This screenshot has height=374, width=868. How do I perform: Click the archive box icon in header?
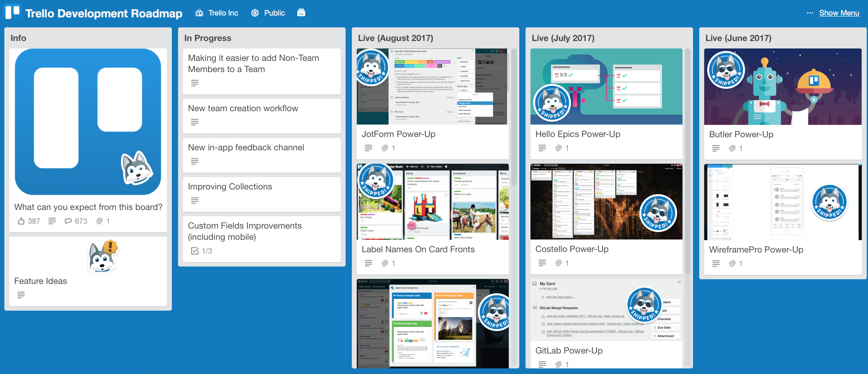(301, 12)
